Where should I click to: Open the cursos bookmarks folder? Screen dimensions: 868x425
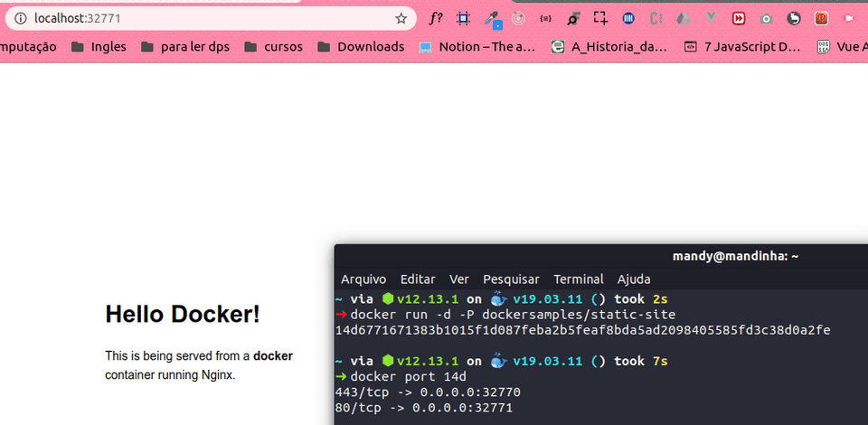[273, 47]
